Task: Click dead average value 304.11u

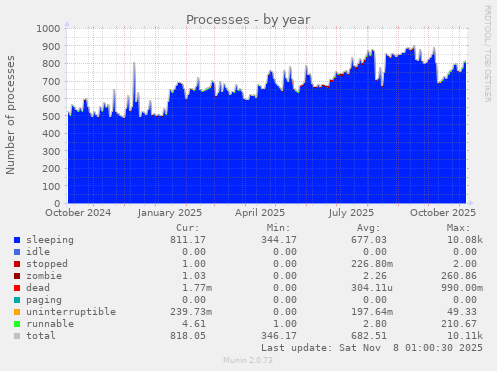Action: (x=372, y=288)
